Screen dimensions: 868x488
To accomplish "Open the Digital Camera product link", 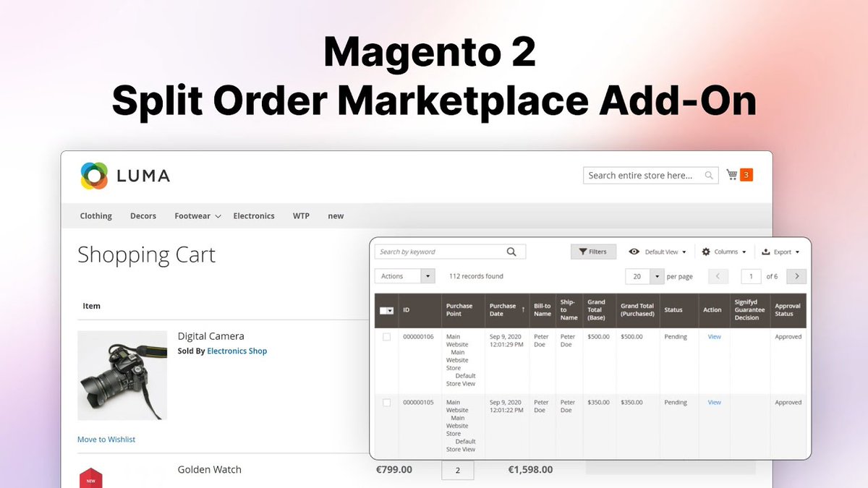I will 211,336.
